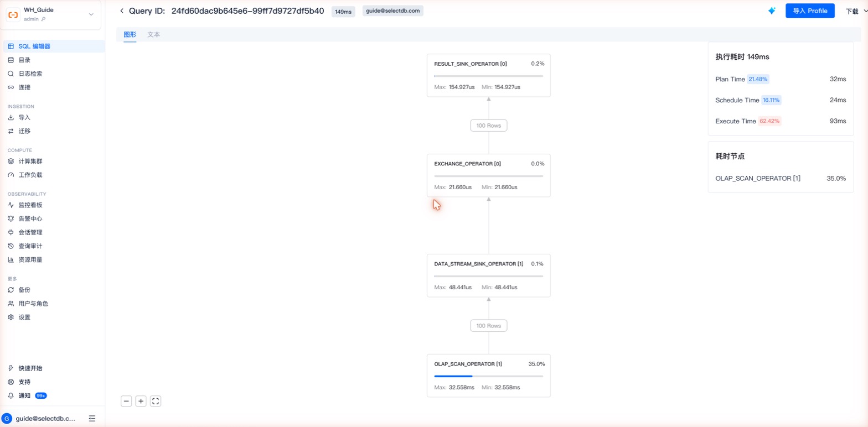868x427 pixels.
Task: Zoom out the graph with minus button
Action: pyautogui.click(x=126, y=401)
